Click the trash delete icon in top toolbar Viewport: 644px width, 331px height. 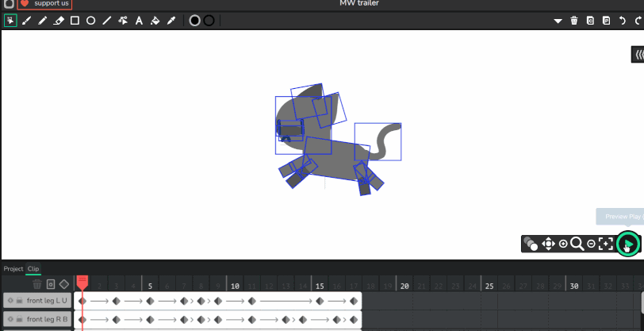tap(574, 21)
